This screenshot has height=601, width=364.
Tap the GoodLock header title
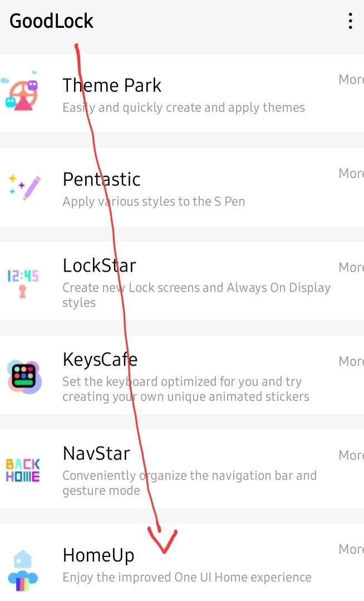[x=51, y=21]
